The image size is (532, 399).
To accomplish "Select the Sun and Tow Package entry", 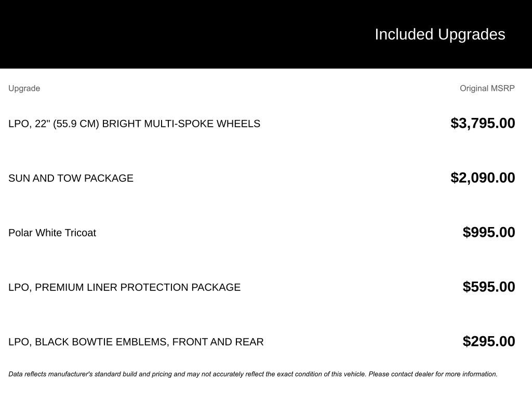I will 71,178.
